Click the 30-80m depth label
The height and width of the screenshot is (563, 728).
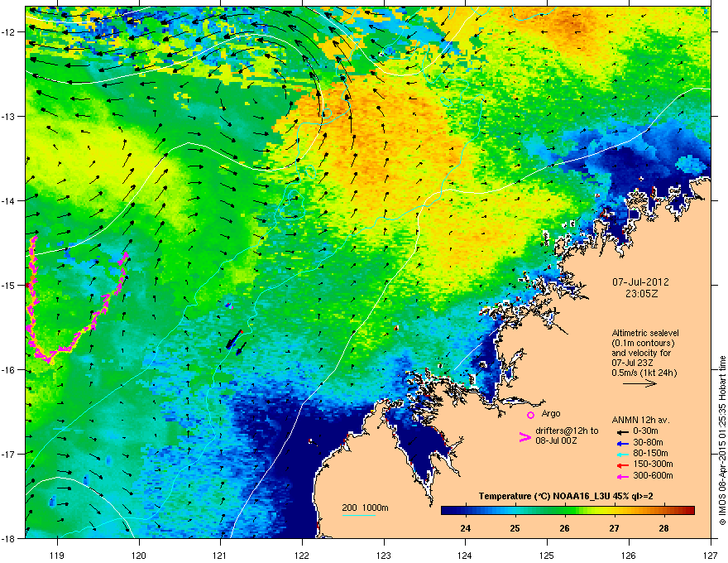(648, 442)
